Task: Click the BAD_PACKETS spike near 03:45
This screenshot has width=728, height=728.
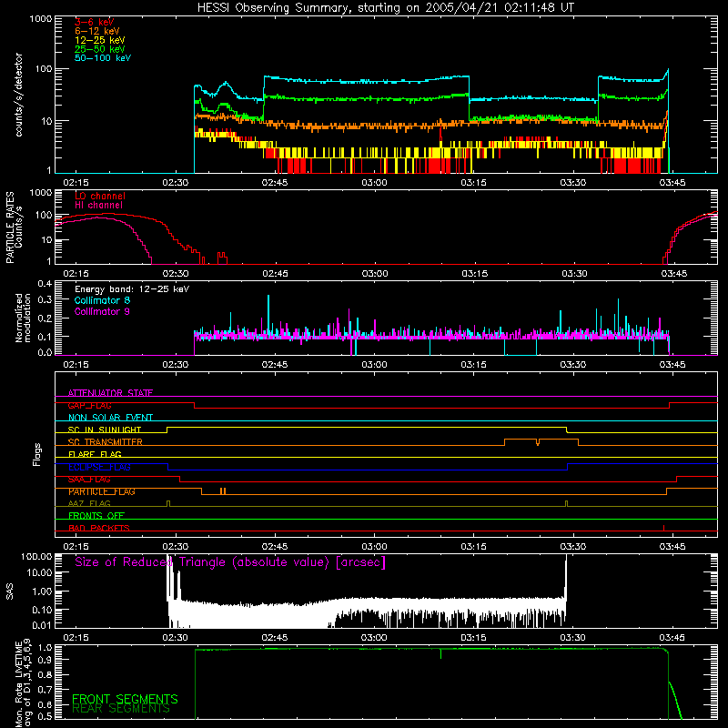Action: click(x=664, y=529)
